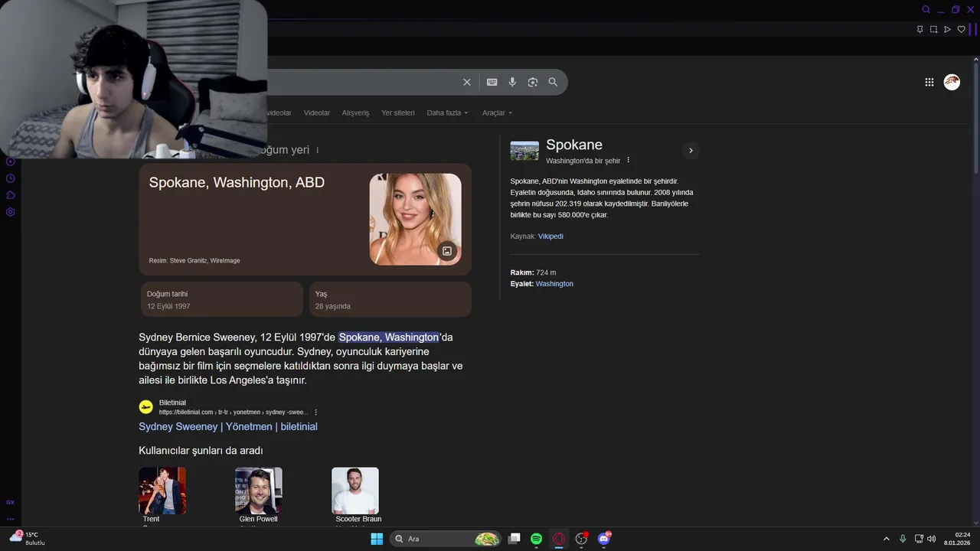
Task: Show hidden system tray icons
Action: click(887, 539)
